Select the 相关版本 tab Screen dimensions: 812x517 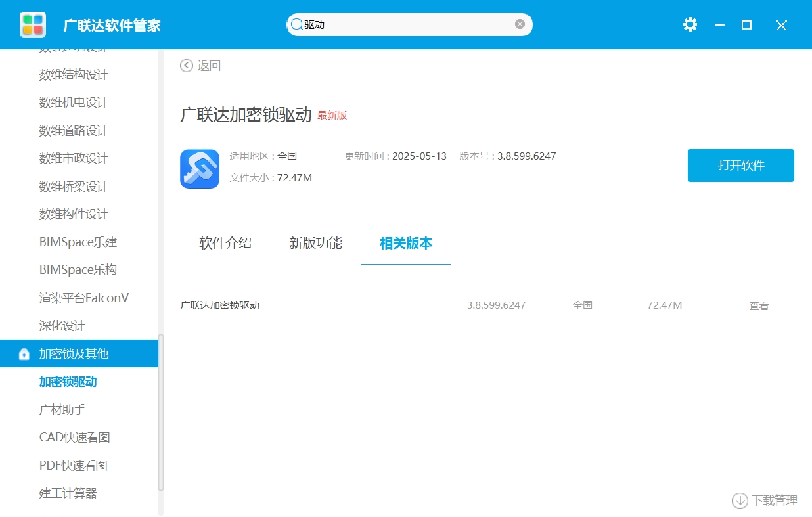[406, 243]
